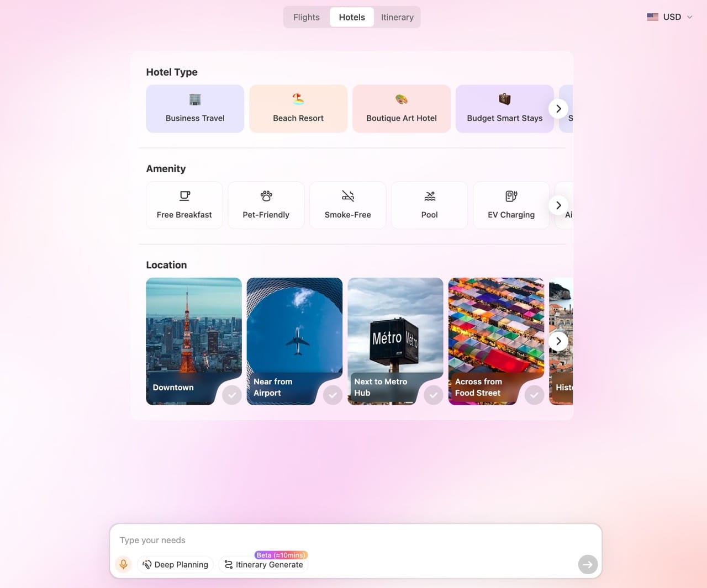The width and height of the screenshot is (707, 588).
Task: Pick the Pool swimmer icon
Action: [430, 196]
